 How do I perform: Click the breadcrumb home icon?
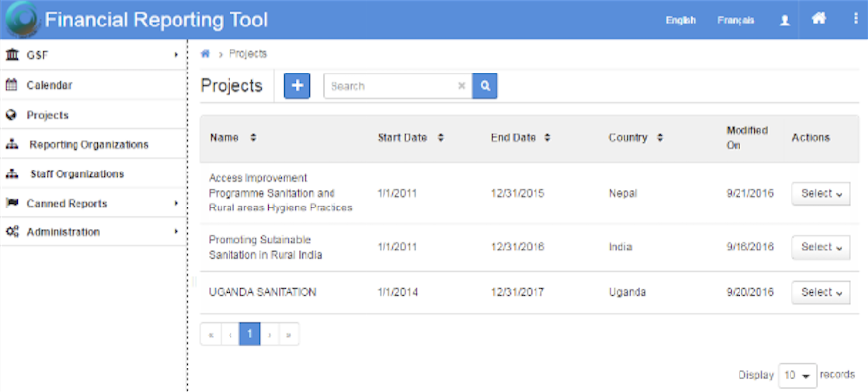[205, 54]
